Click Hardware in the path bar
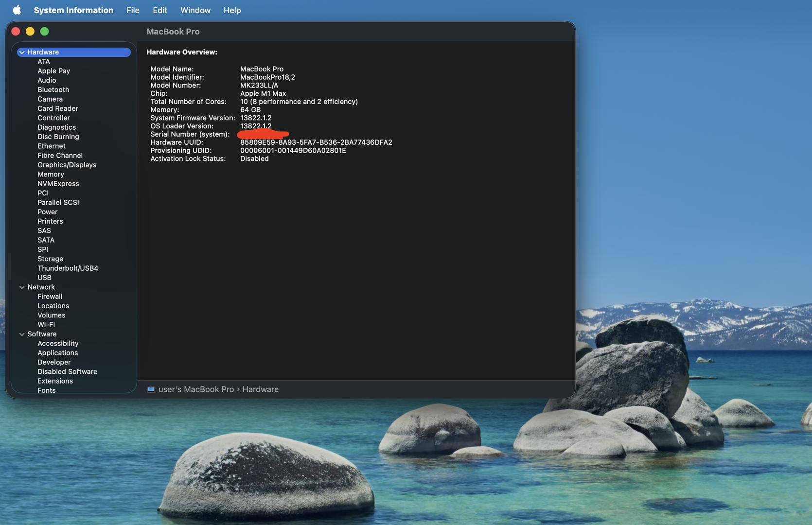 260,389
